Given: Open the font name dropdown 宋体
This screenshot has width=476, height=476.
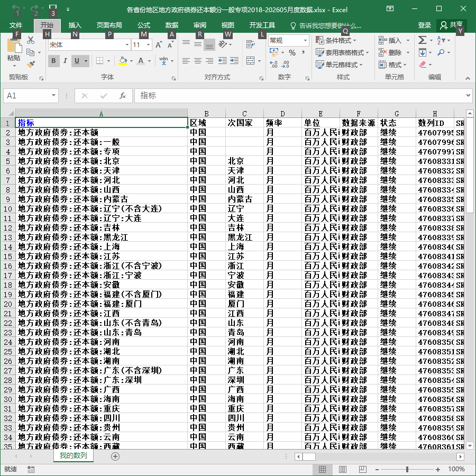Looking at the screenshot, I should point(127,45).
